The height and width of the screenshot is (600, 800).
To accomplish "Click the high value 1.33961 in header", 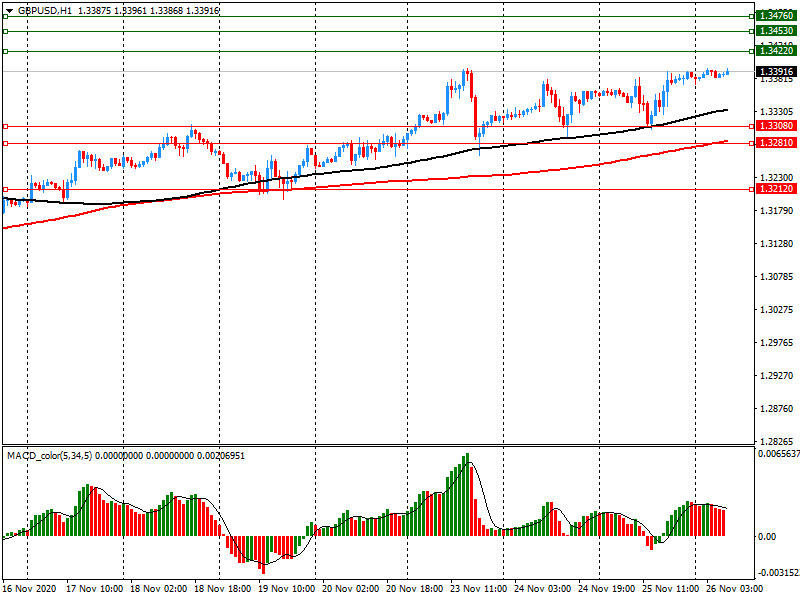I will [x=131, y=11].
